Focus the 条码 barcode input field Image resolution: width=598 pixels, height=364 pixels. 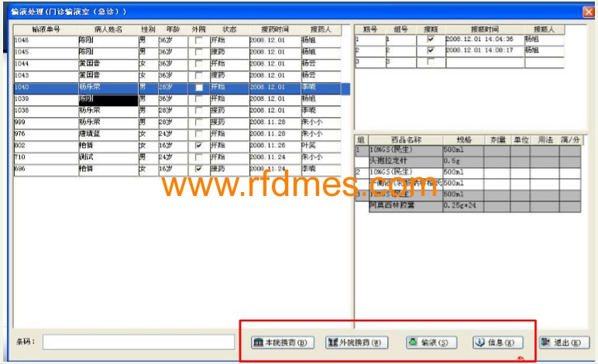(139, 342)
